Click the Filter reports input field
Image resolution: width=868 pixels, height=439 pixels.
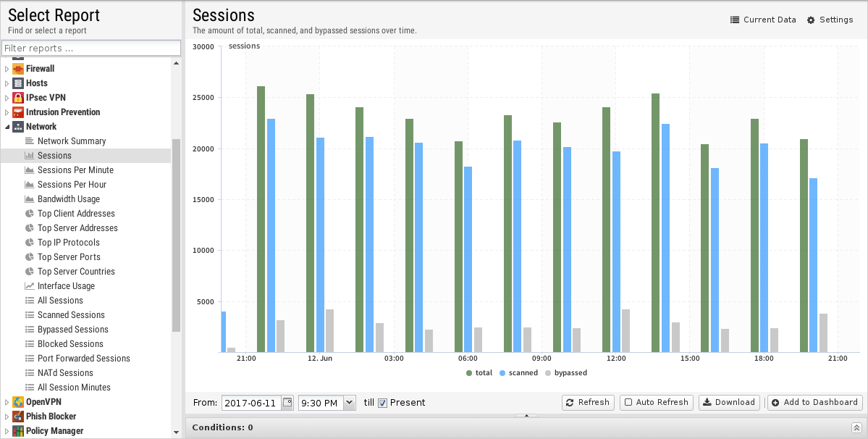click(91, 48)
